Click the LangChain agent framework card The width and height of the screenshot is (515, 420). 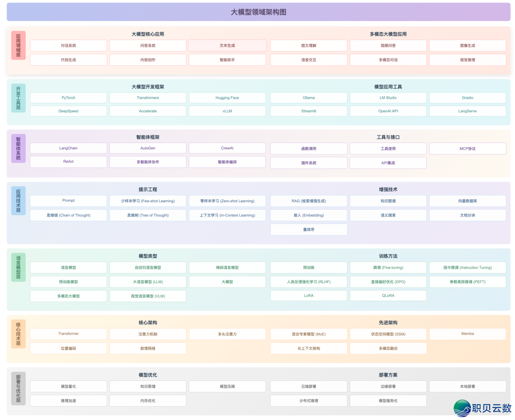[68, 148]
